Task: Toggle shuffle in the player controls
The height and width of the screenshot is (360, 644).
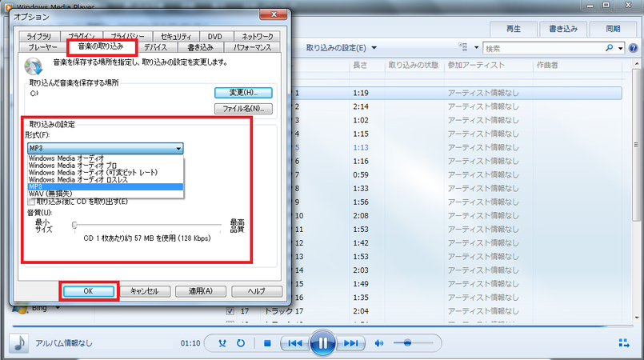Action: (222, 342)
